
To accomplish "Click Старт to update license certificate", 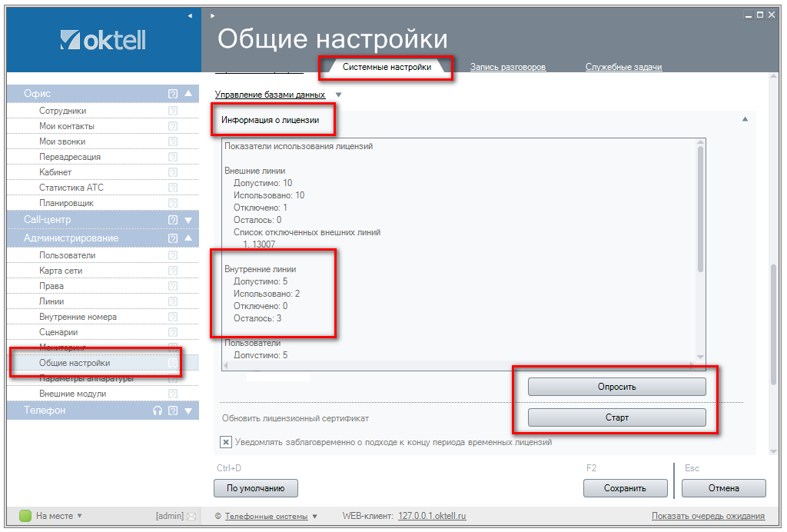I will click(616, 417).
